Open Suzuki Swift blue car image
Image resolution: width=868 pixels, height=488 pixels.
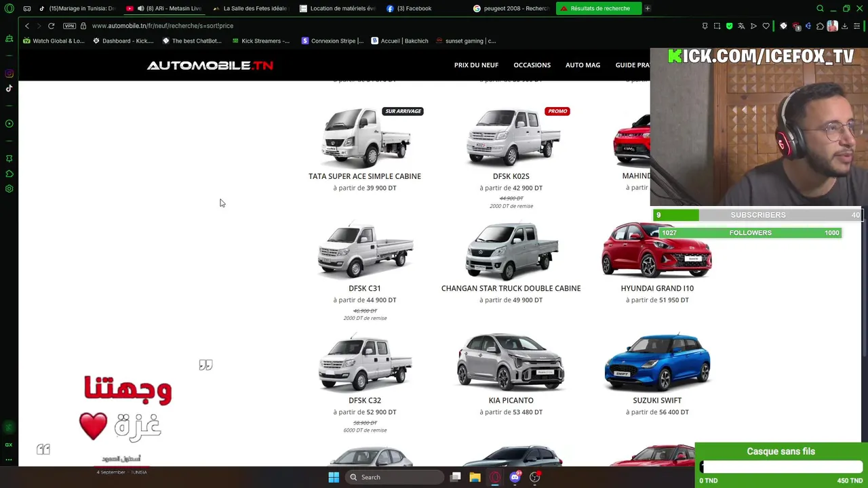click(657, 362)
